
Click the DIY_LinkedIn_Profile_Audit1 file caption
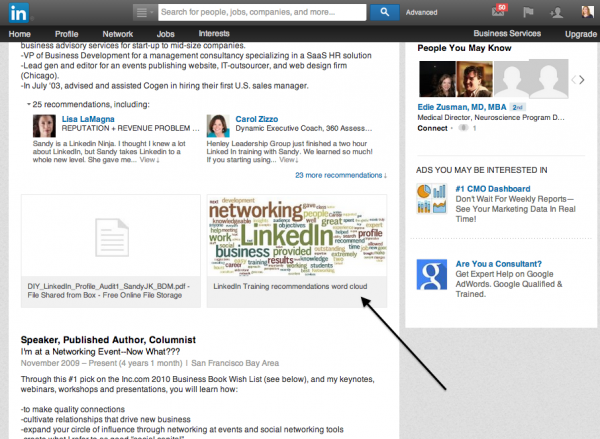(108, 290)
